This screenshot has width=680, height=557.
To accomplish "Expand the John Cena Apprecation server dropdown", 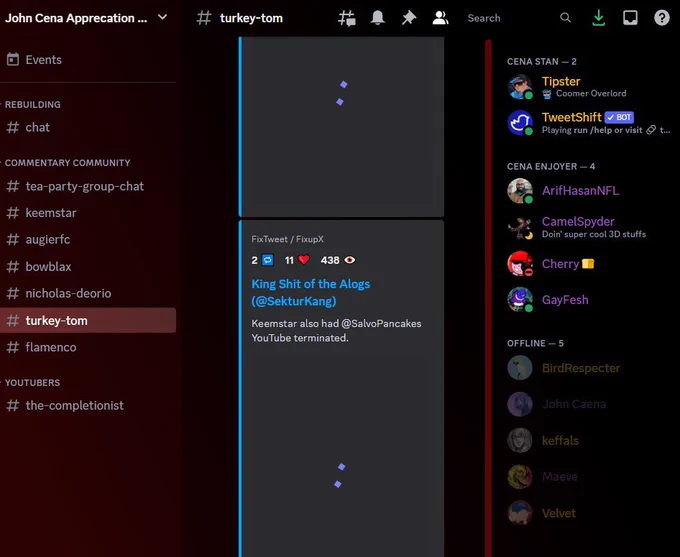I will click(x=162, y=17).
